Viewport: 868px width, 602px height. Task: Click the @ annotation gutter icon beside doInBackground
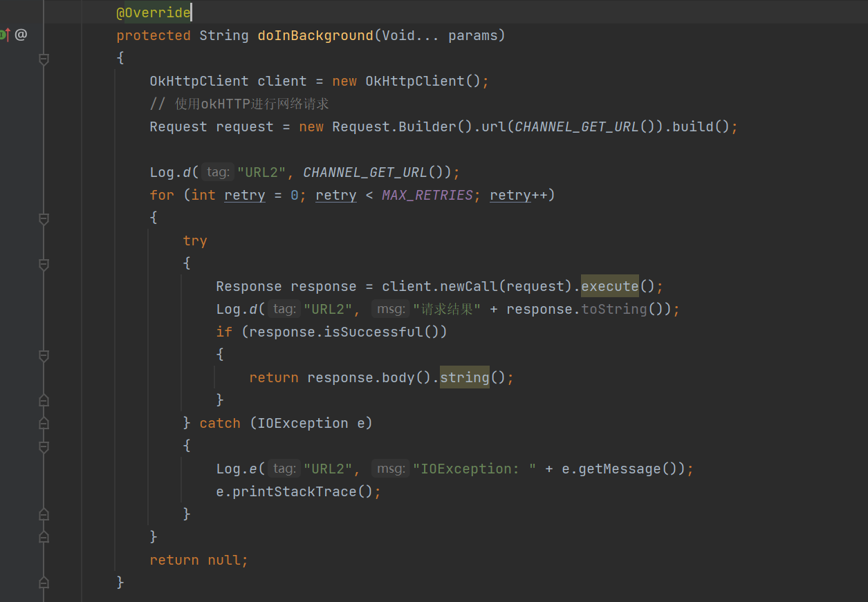click(21, 35)
